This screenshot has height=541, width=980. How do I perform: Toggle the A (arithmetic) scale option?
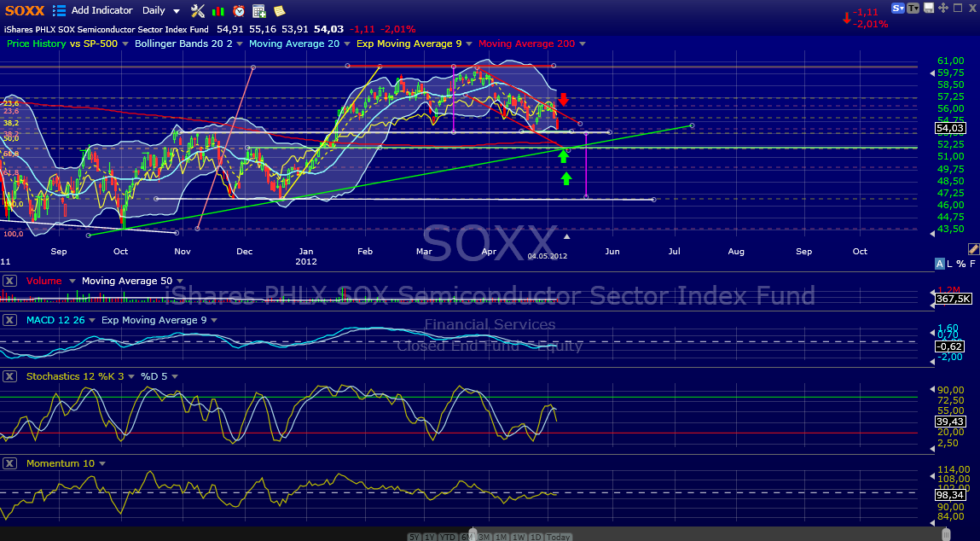tap(939, 264)
